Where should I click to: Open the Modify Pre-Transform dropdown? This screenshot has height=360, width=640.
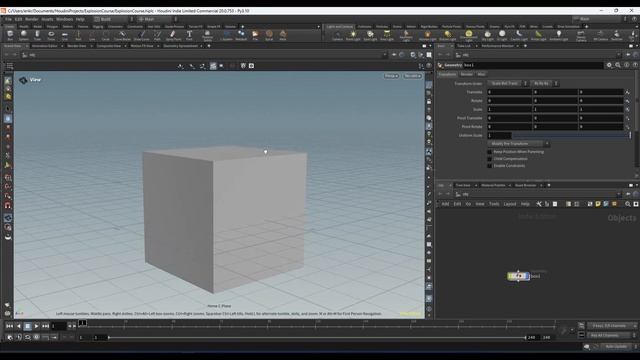pos(518,144)
